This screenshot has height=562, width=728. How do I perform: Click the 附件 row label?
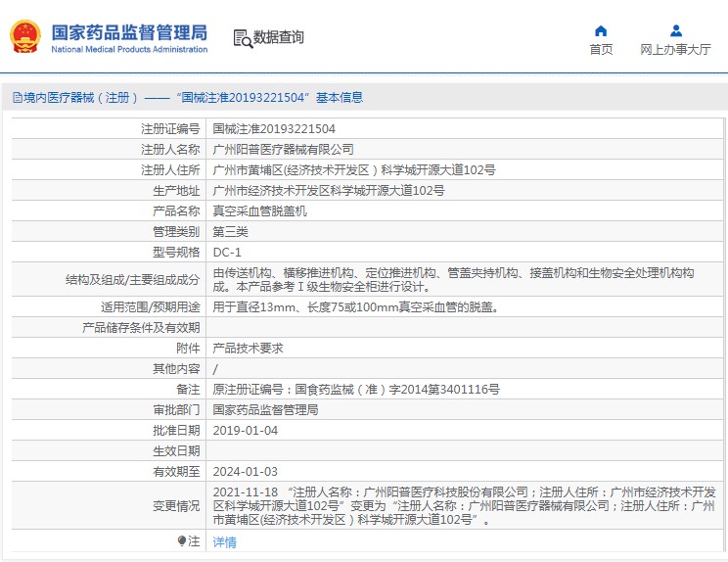pos(188,349)
